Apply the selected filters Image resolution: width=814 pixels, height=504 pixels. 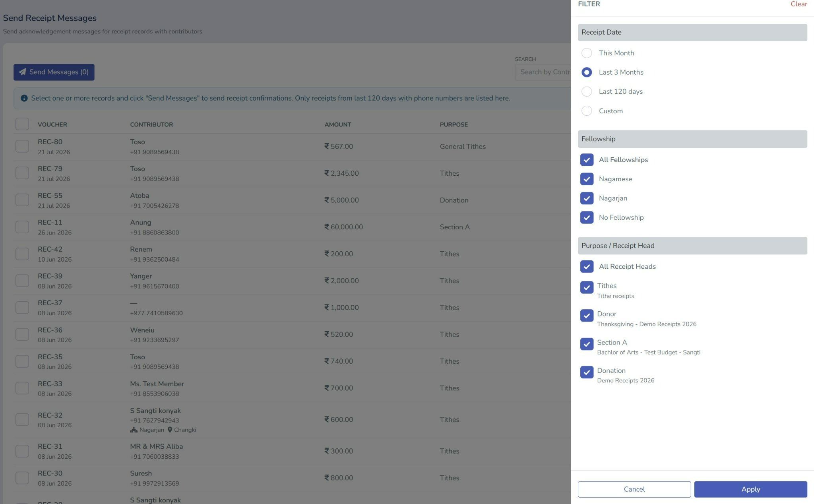click(750, 489)
